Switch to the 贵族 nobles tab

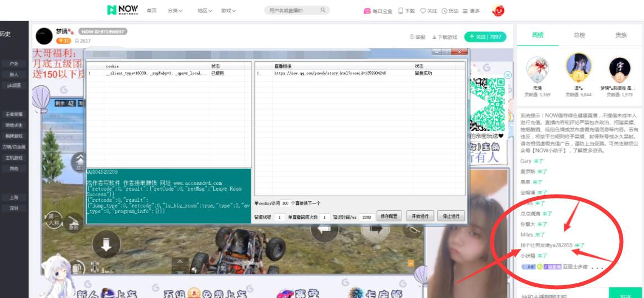pos(621,35)
